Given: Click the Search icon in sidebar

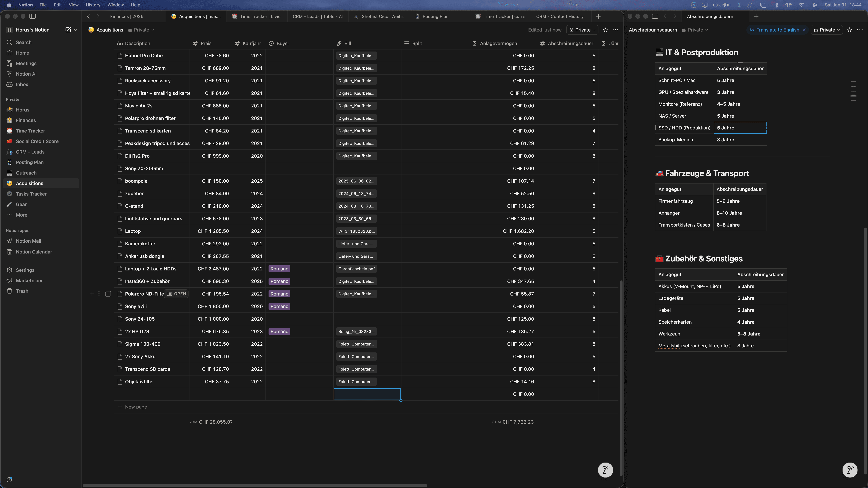Looking at the screenshot, I should (x=10, y=42).
